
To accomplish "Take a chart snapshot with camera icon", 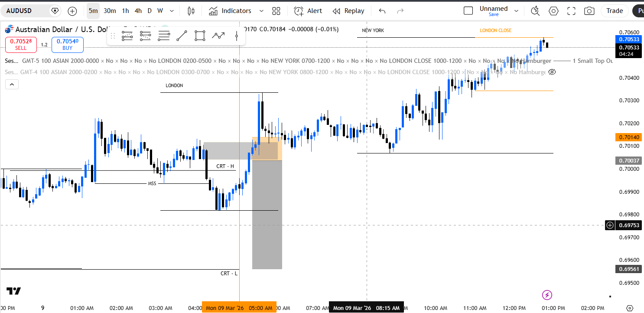I will click(x=589, y=11).
